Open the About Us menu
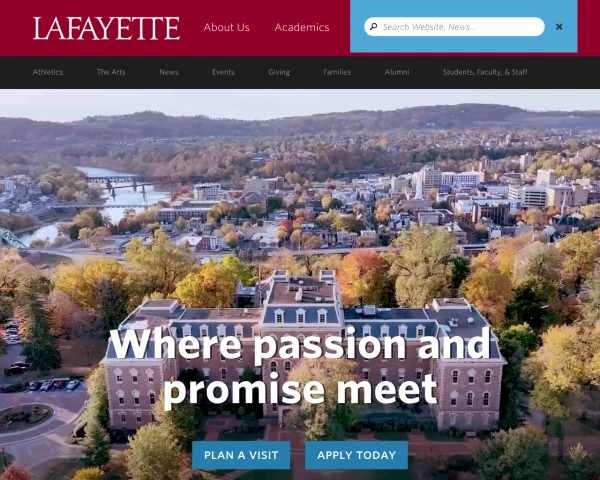The image size is (600, 480). (x=227, y=27)
